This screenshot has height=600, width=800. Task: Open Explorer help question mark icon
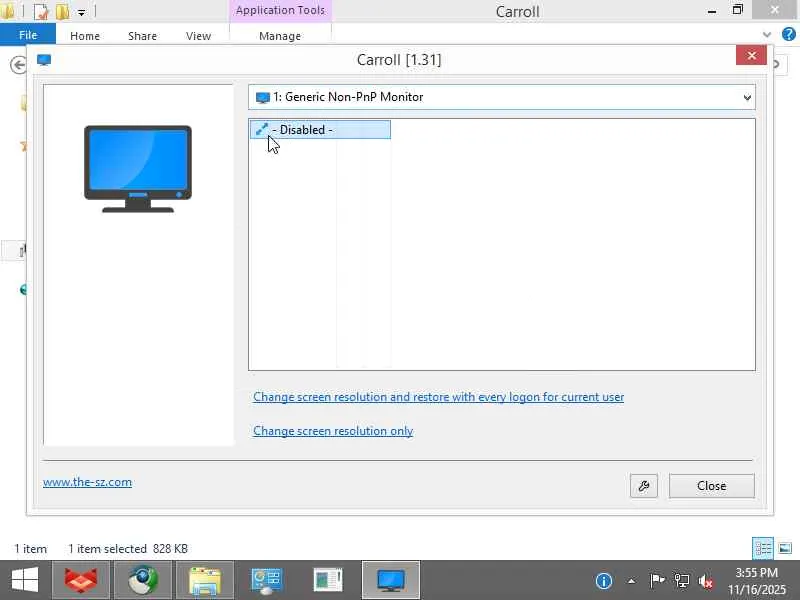[x=789, y=34]
